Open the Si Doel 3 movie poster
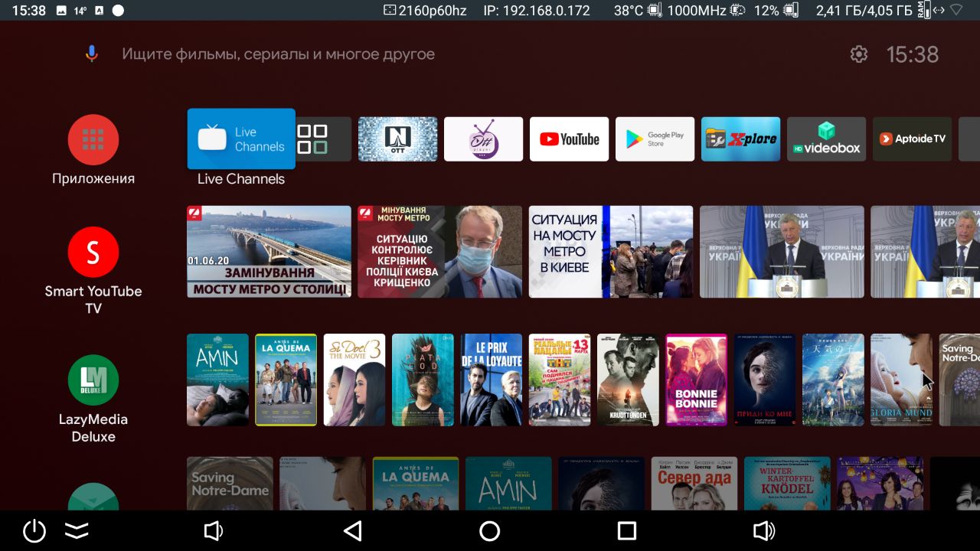This screenshot has width=980, height=551. [354, 380]
